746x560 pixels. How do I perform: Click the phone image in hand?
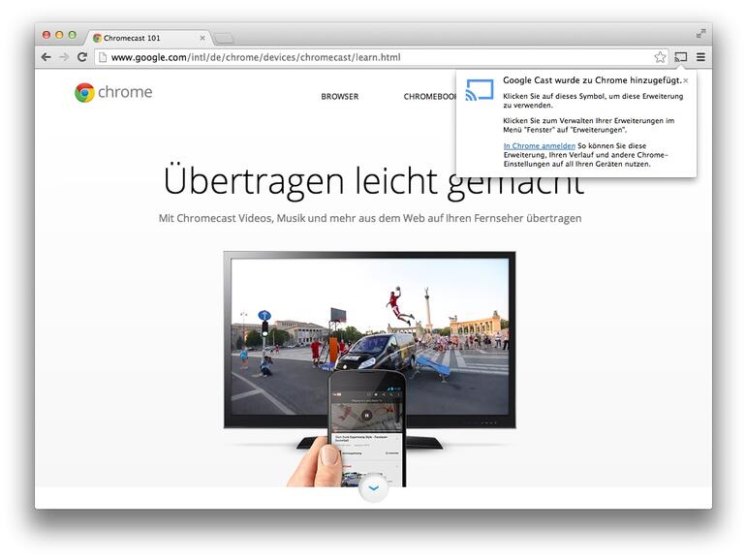pyautogui.click(x=367, y=428)
